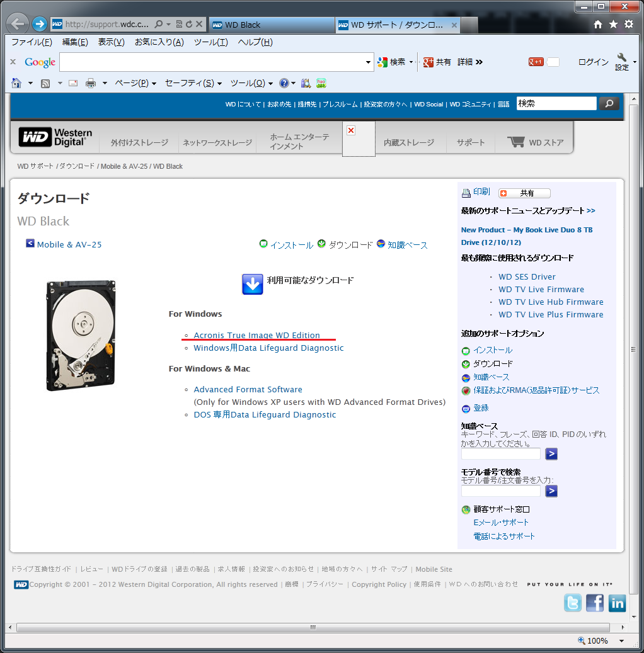Click the Western Digital logo
Screen dimensions: 644x653
(x=55, y=137)
